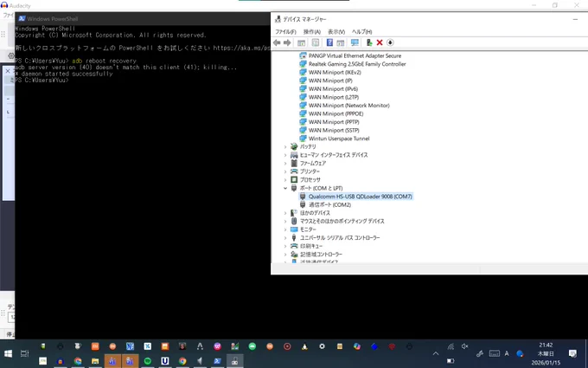Viewport: 588px width, 368px height.
Task: Open the 操作(A) menu
Action: (312, 32)
